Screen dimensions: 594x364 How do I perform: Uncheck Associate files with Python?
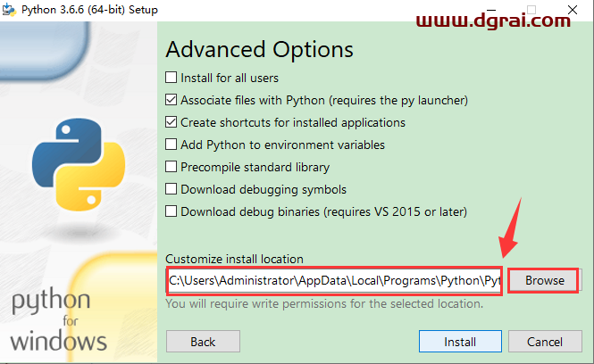pyautogui.click(x=171, y=100)
